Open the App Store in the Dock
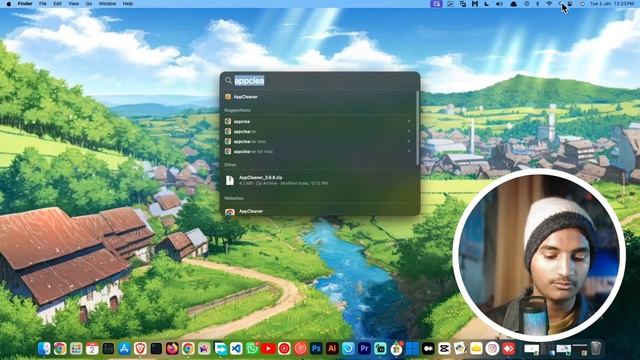 124,349
